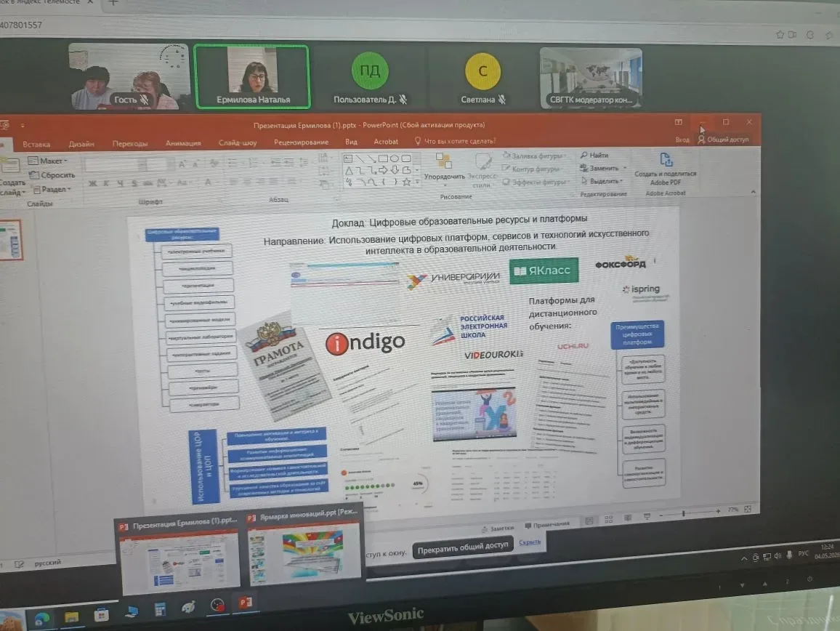Select the oval shape in the gallery
This screenshot has width=840, height=631.
point(395,158)
